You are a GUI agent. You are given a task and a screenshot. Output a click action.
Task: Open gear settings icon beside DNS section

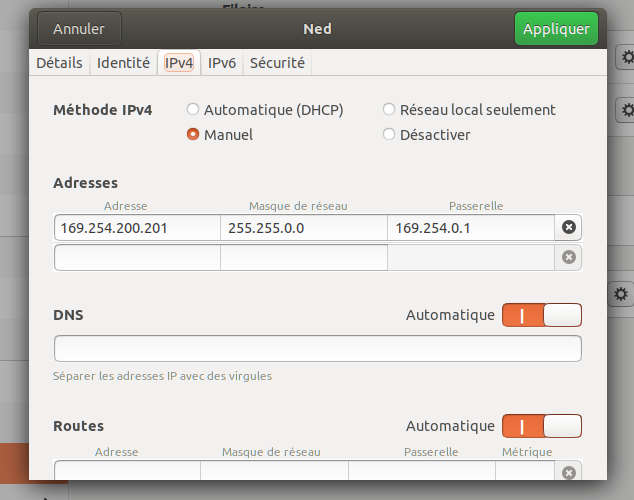tap(621, 294)
